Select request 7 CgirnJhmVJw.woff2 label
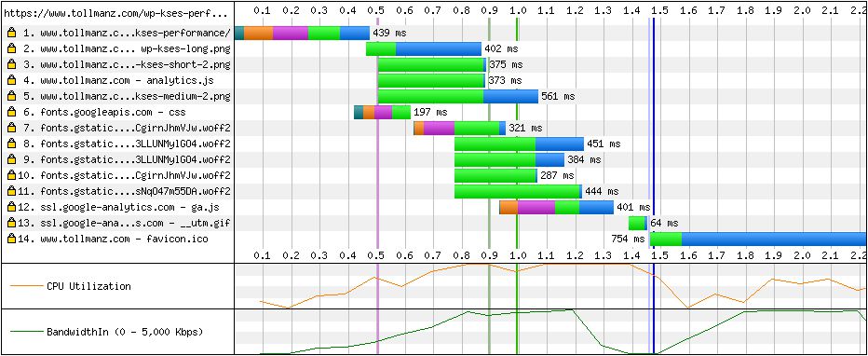The image size is (868, 356). point(127,128)
